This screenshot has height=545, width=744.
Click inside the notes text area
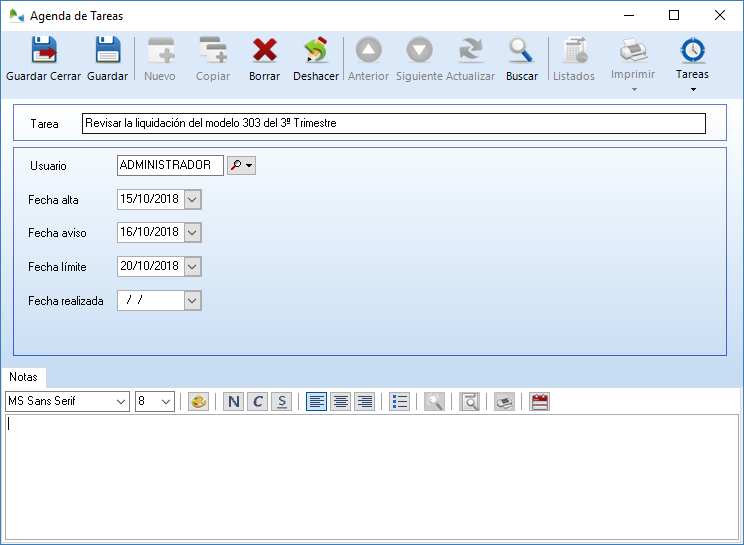click(x=372, y=477)
